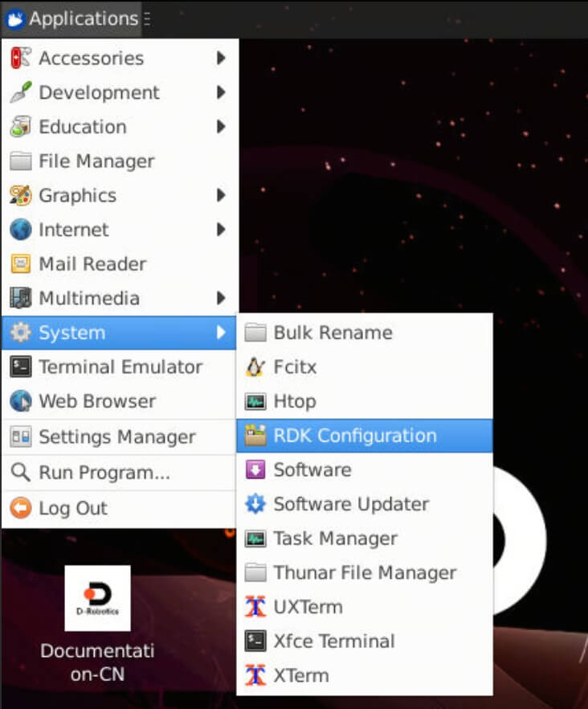
Task: Expand the Development submenu arrow
Action: 221,92
